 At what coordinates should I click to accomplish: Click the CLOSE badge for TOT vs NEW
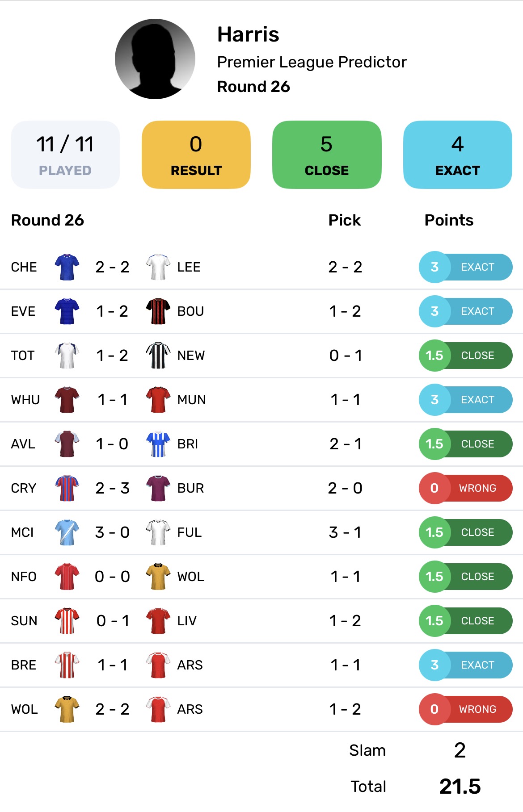465,356
